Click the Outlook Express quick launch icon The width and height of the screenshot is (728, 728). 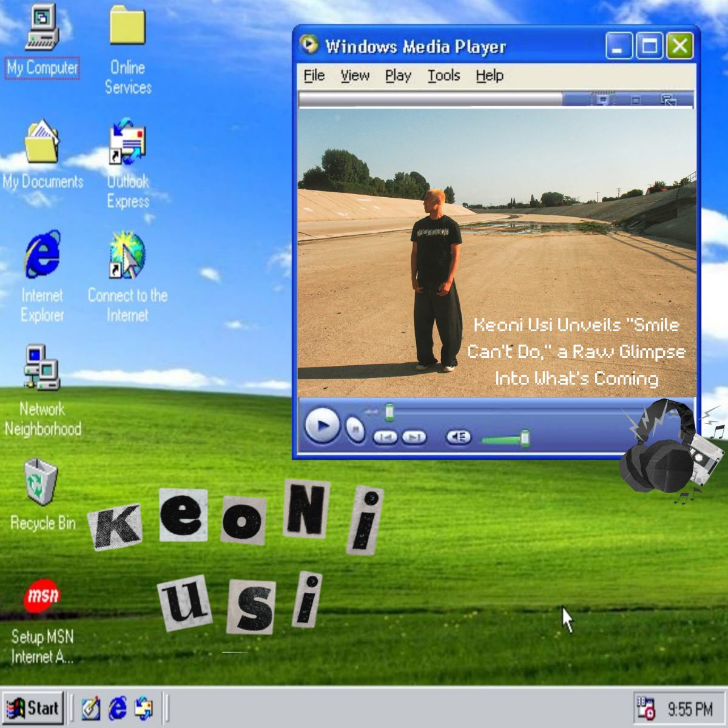144,708
